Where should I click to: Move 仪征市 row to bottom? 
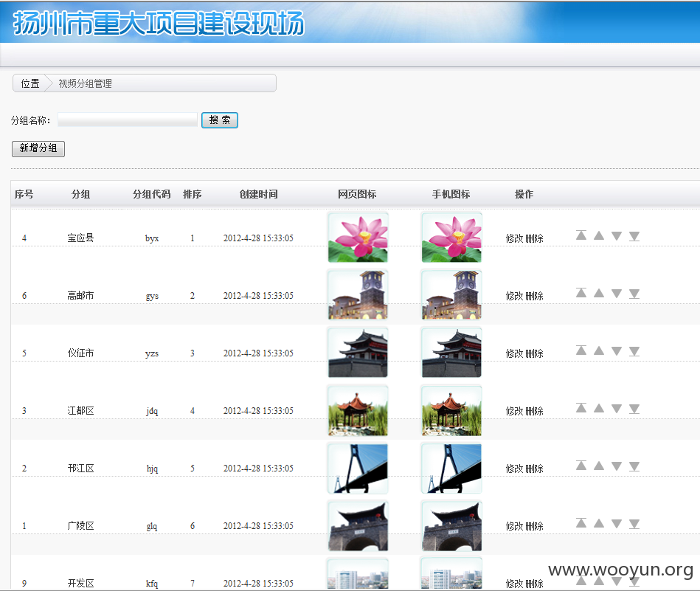634,350
